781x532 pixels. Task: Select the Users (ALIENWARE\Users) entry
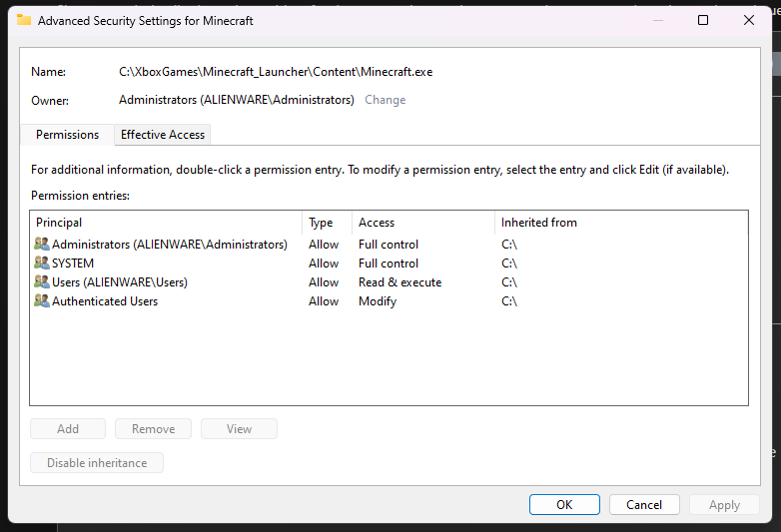tap(389, 282)
